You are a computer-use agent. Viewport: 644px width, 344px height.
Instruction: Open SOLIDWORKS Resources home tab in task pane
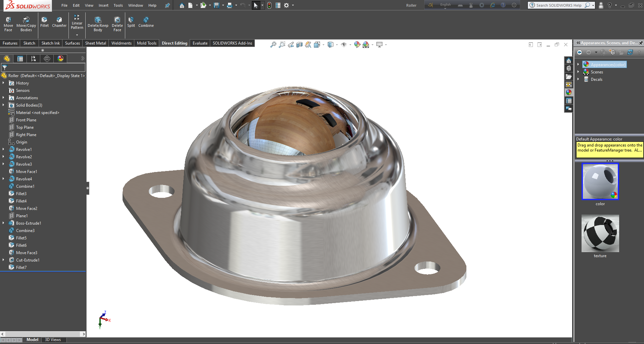point(568,60)
